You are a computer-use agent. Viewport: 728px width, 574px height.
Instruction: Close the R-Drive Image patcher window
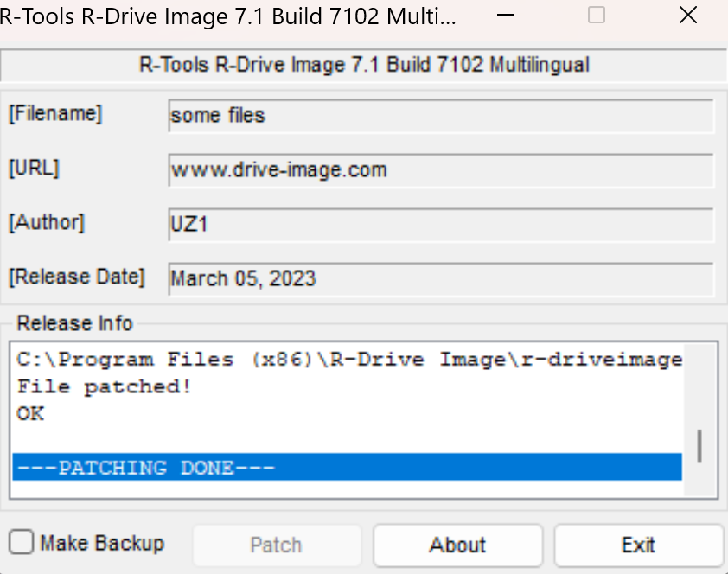(x=688, y=16)
